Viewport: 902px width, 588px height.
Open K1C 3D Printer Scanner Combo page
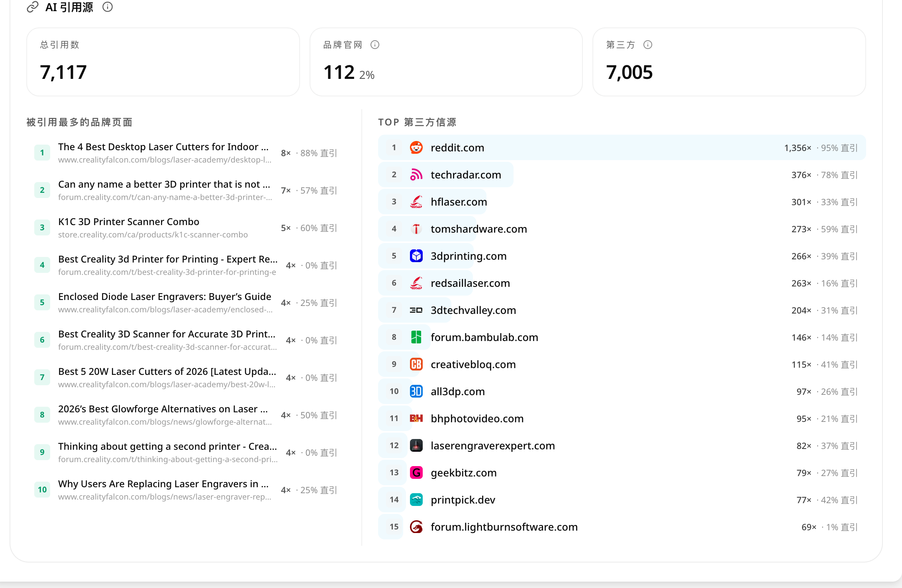tap(129, 222)
